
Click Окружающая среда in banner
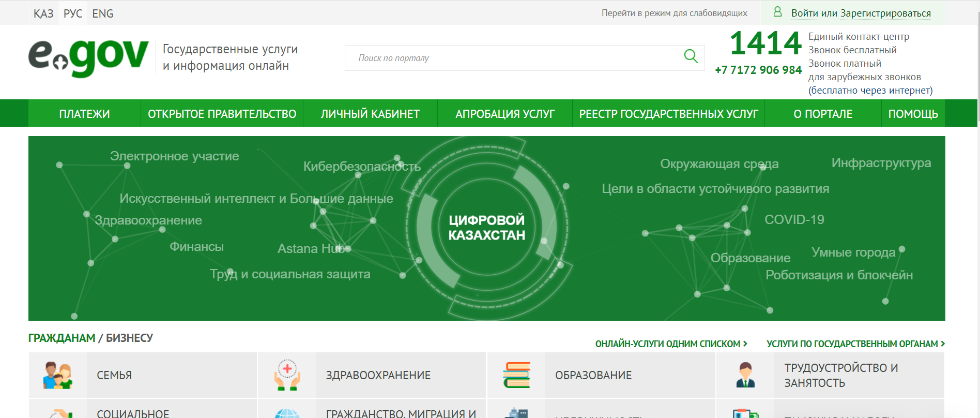pyautogui.click(x=719, y=164)
